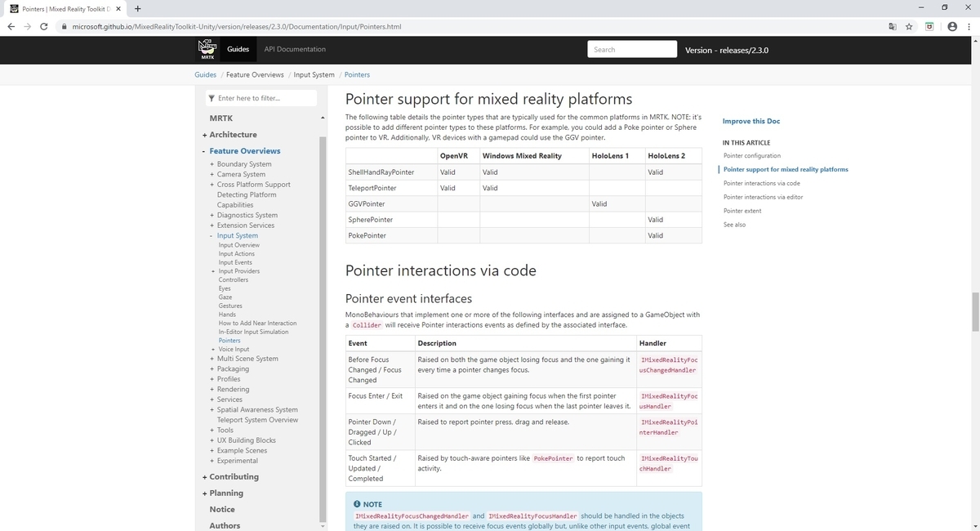The width and height of the screenshot is (980, 531).
Task: Expand the Architecture sidebar section
Action: tap(205, 135)
